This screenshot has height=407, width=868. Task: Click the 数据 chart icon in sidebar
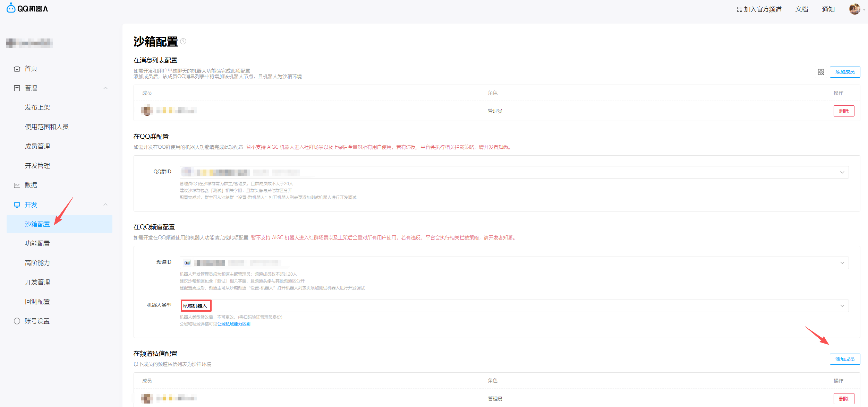(x=17, y=185)
